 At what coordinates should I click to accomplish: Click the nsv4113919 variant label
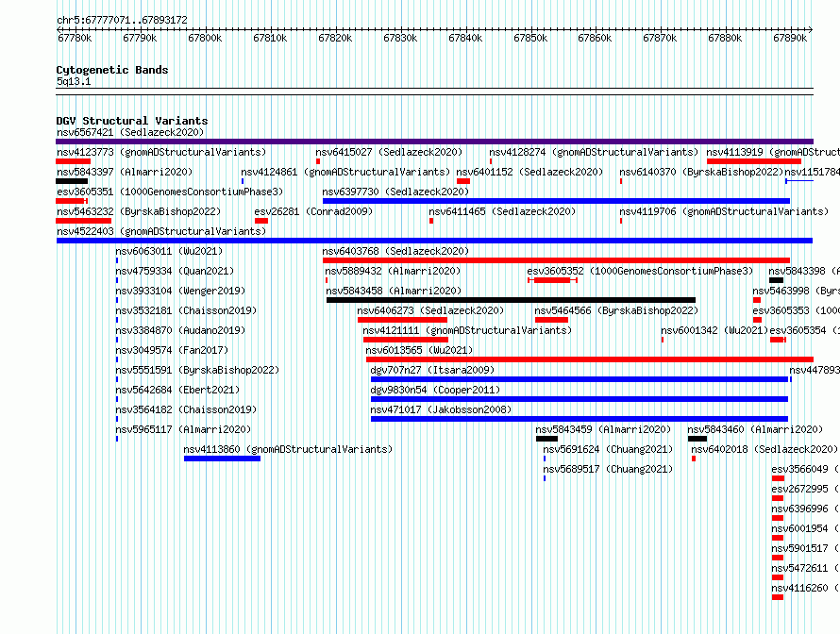pos(773,152)
